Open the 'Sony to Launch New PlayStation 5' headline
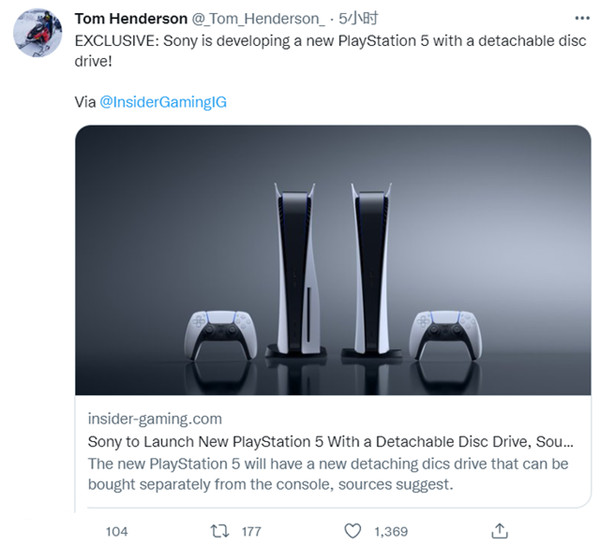The height and width of the screenshot is (545, 600). [330, 441]
